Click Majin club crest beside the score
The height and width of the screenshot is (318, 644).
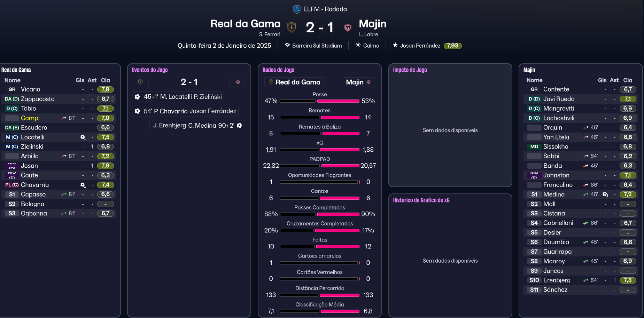tap(347, 27)
